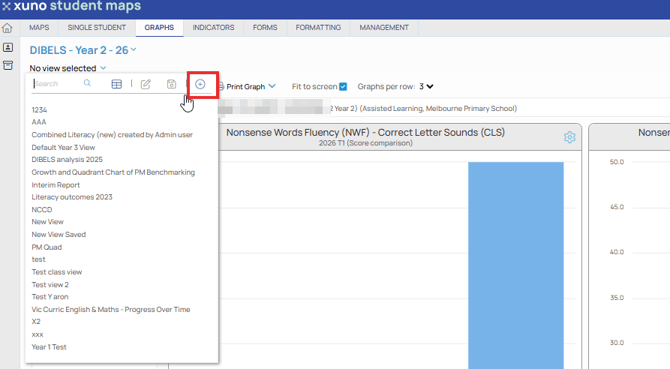The height and width of the screenshot is (369, 670).
Task: Click the add new view plus icon
Action: tap(200, 84)
